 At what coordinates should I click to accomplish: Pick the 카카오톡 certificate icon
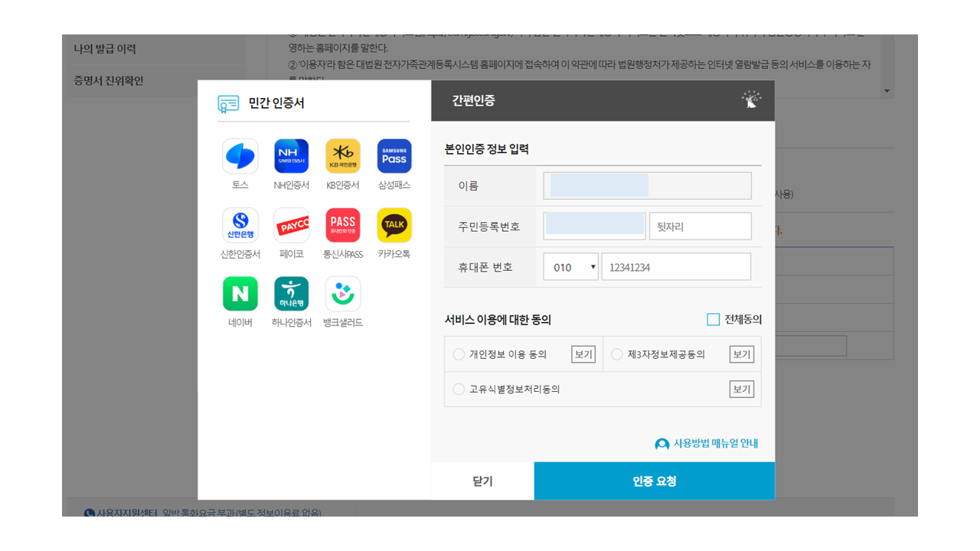394,224
